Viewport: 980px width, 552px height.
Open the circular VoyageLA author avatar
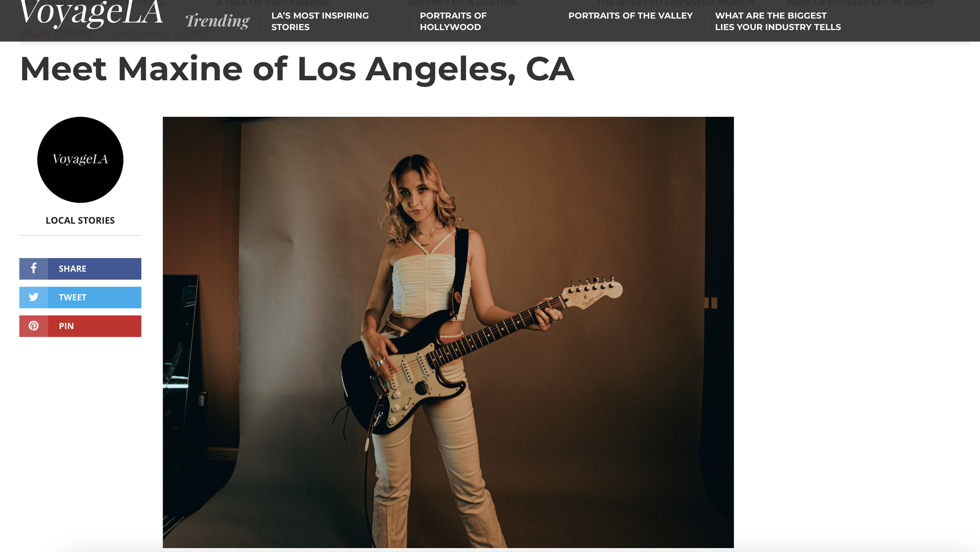(80, 160)
